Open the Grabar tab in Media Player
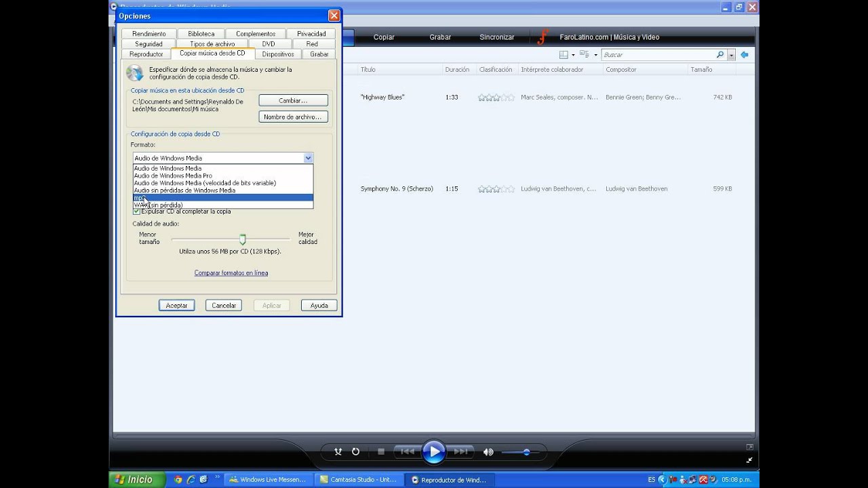 440,37
